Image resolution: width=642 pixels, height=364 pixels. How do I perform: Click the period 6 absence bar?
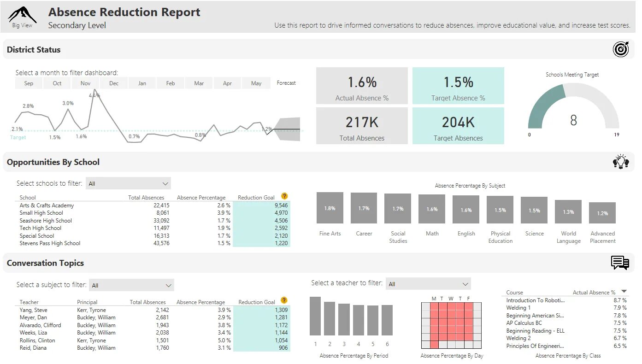coord(387,320)
